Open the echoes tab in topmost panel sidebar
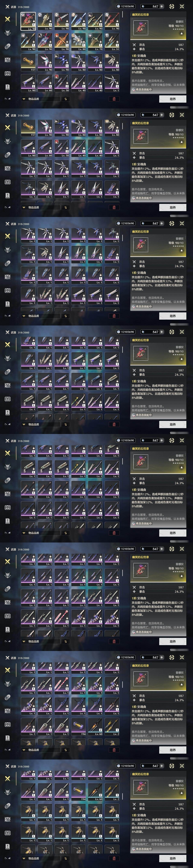The width and height of the screenshot is (193, 868). click(7, 33)
